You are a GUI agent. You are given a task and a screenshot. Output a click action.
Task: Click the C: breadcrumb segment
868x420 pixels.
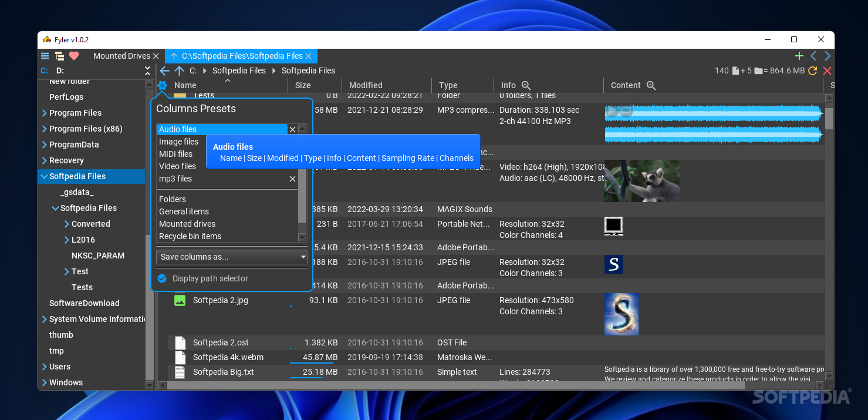click(x=193, y=70)
